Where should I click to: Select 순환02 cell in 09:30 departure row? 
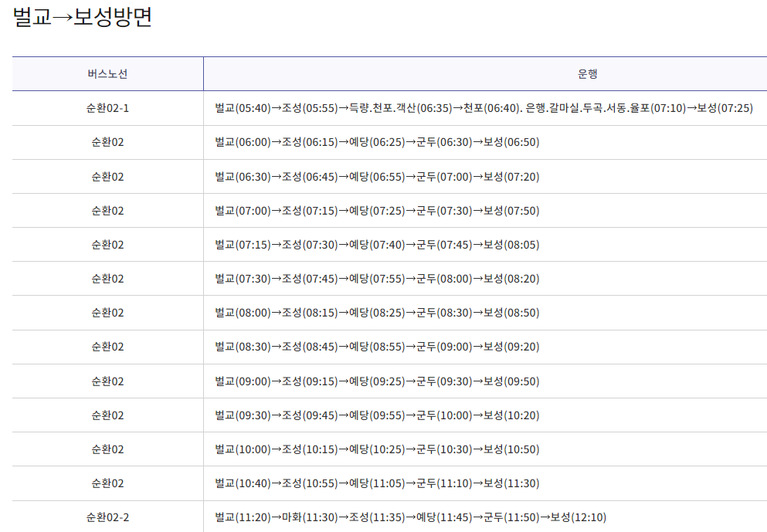click(x=107, y=415)
